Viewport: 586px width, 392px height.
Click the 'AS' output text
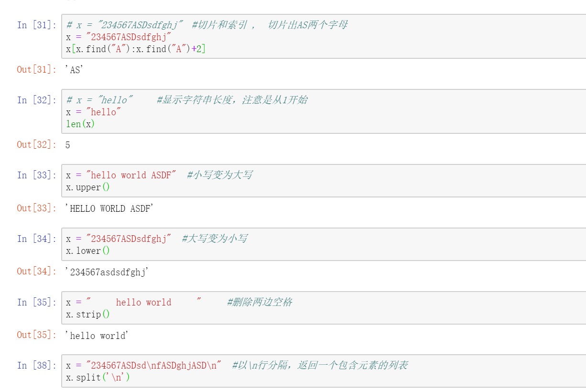pos(74,70)
